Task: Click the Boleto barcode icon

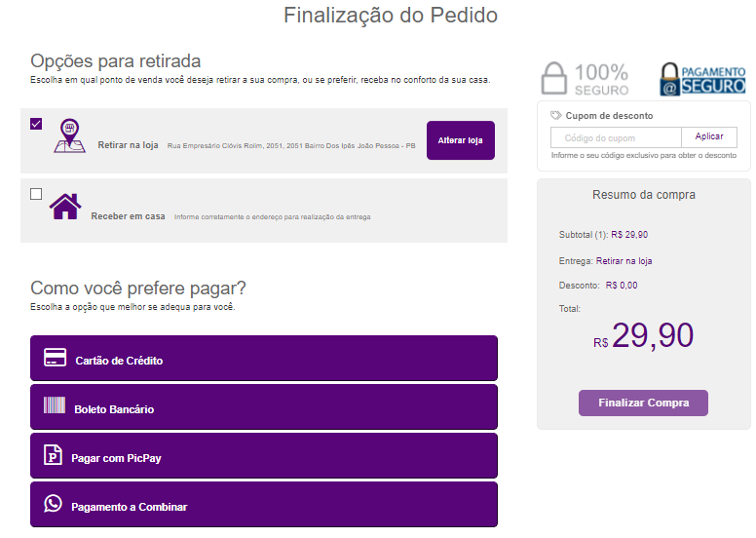Action: coord(55,406)
